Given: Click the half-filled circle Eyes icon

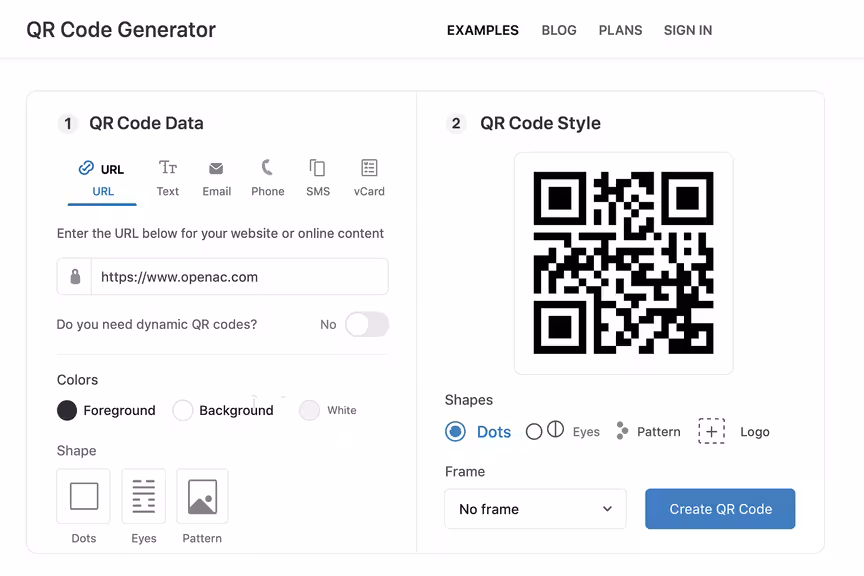Looking at the screenshot, I should coord(555,429).
